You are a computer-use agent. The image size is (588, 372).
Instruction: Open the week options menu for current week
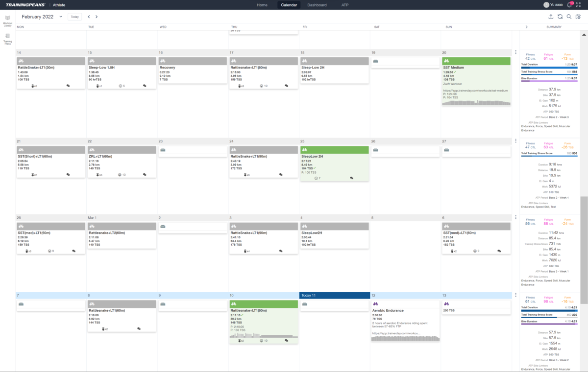pyautogui.click(x=515, y=295)
